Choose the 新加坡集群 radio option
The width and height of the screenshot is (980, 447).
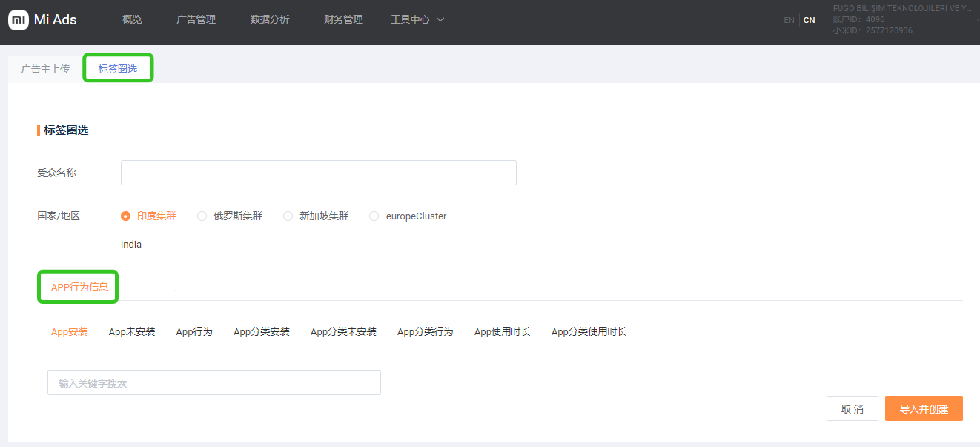coord(288,216)
